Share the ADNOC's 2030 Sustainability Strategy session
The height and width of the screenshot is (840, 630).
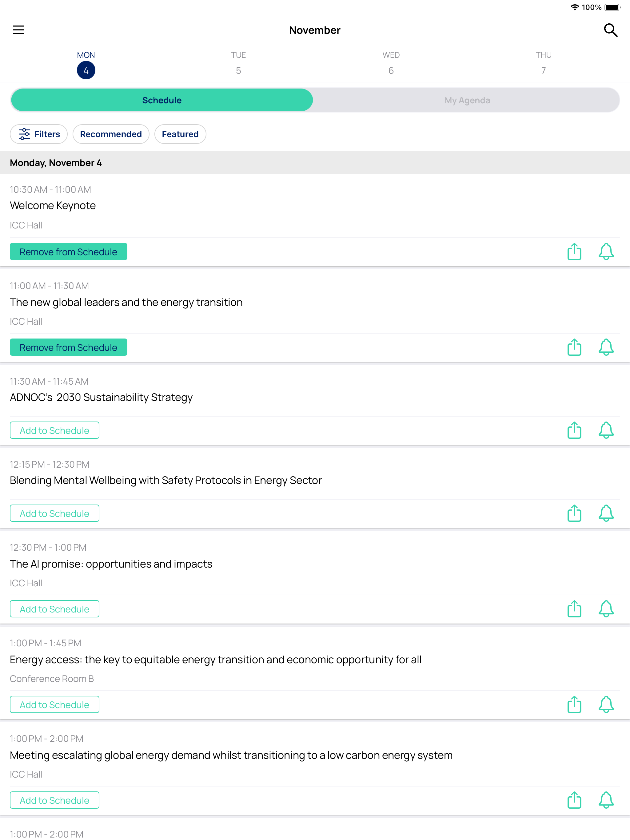pos(574,430)
